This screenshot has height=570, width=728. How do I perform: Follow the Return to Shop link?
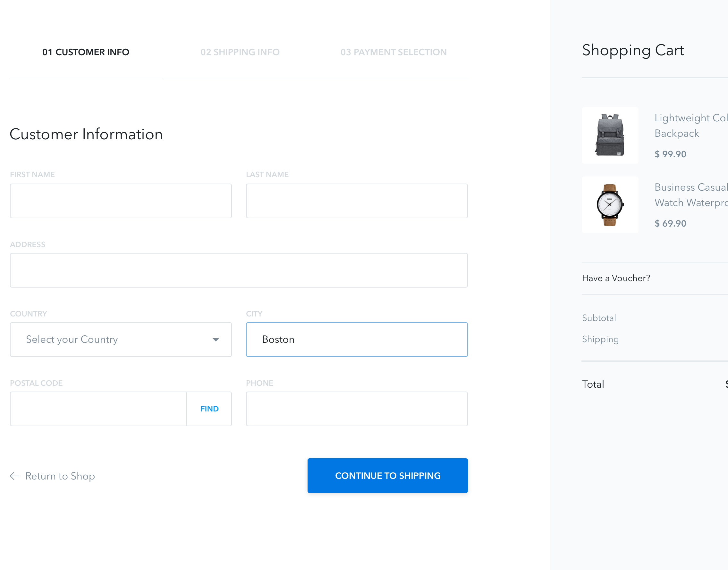point(60,476)
